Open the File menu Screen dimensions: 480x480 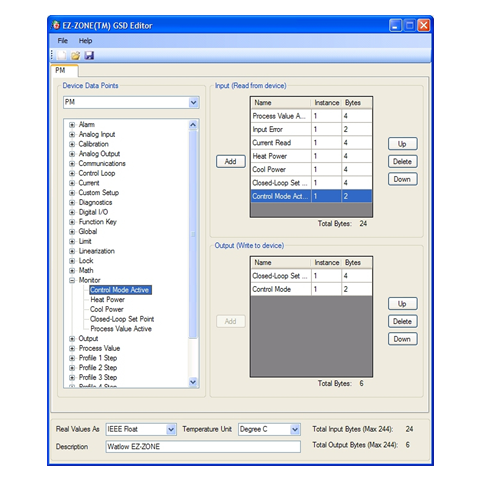pyautogui.click(x=62, y=41)
